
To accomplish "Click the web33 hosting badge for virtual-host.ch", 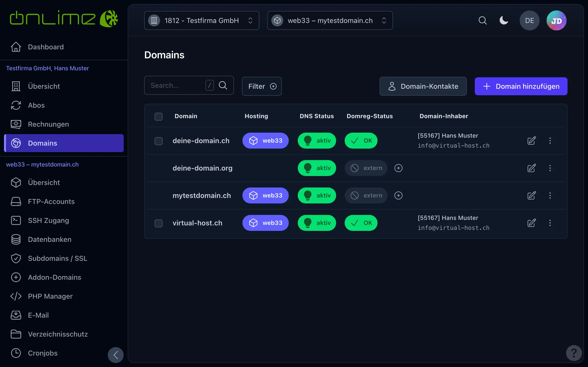I will pos(265,223).
